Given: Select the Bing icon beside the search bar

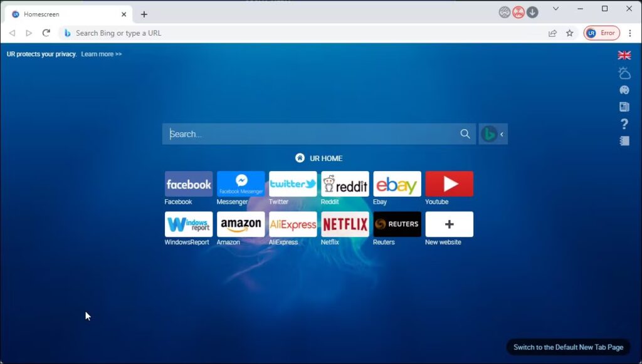Looking at the screenshot, I should point(490,133).
